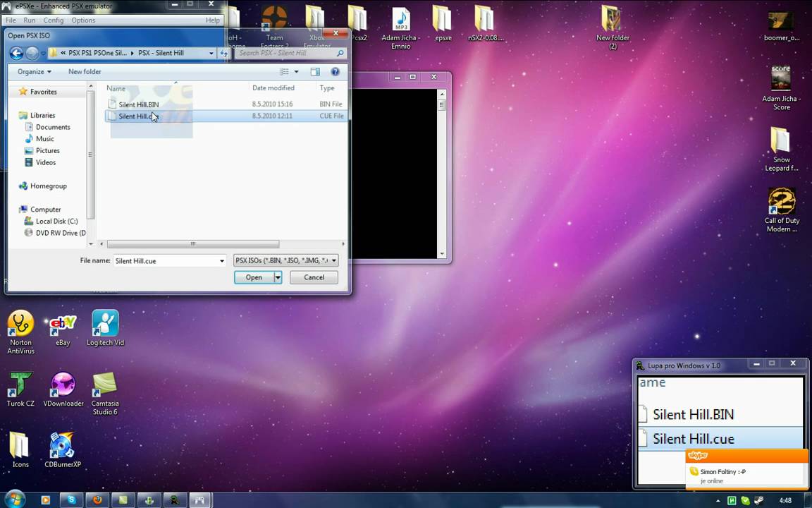Launch Call of Duty Modern shortcut
This screenshot has height=508, width=812.
[782, 210]
